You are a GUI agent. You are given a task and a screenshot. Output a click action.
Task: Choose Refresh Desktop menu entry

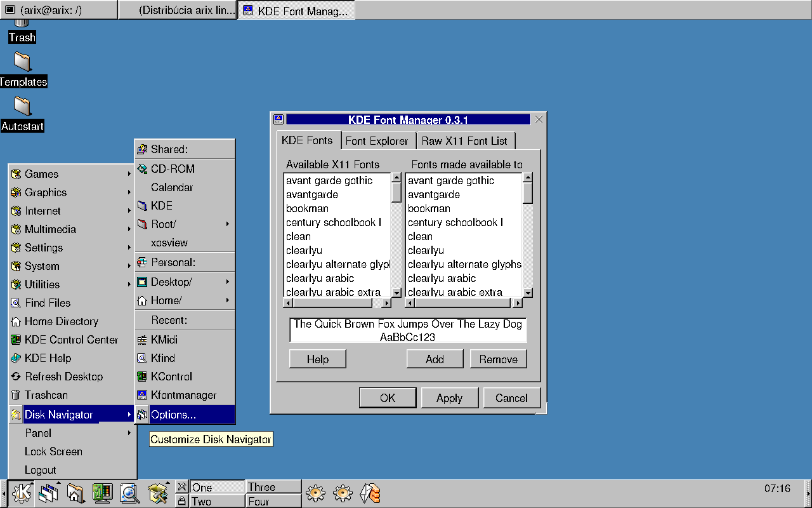coord(72,377)
